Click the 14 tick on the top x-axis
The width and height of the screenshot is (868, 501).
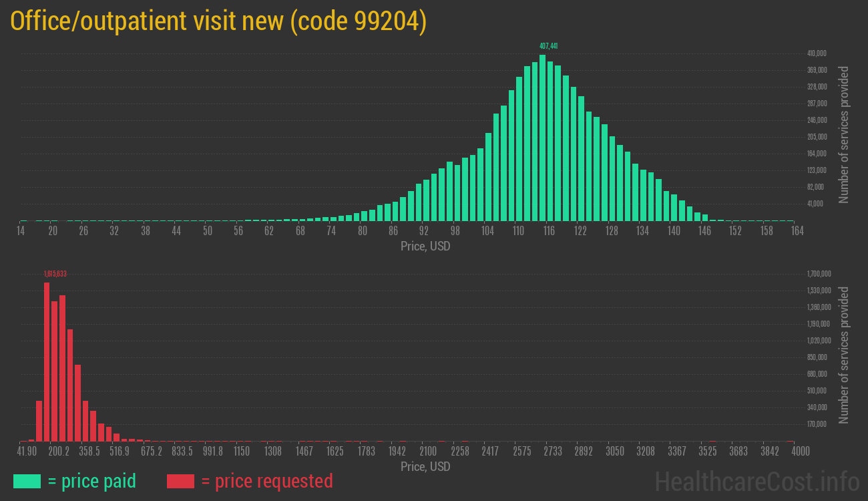click(21, 231)
